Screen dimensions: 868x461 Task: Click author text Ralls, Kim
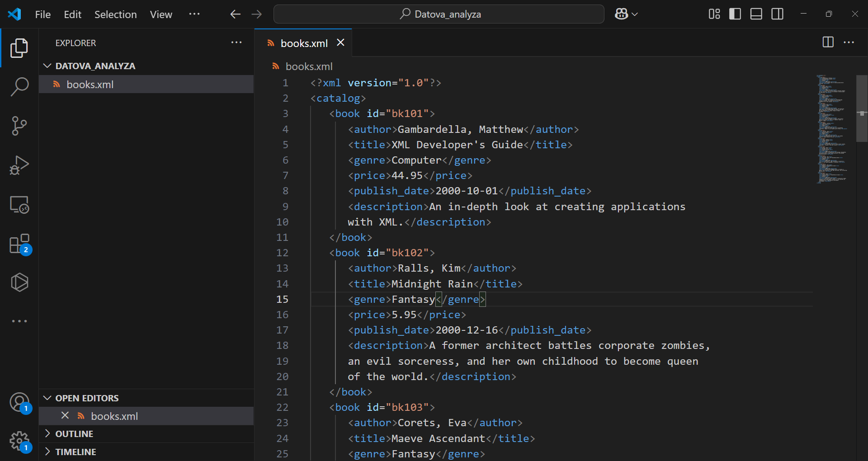[429, 268]
